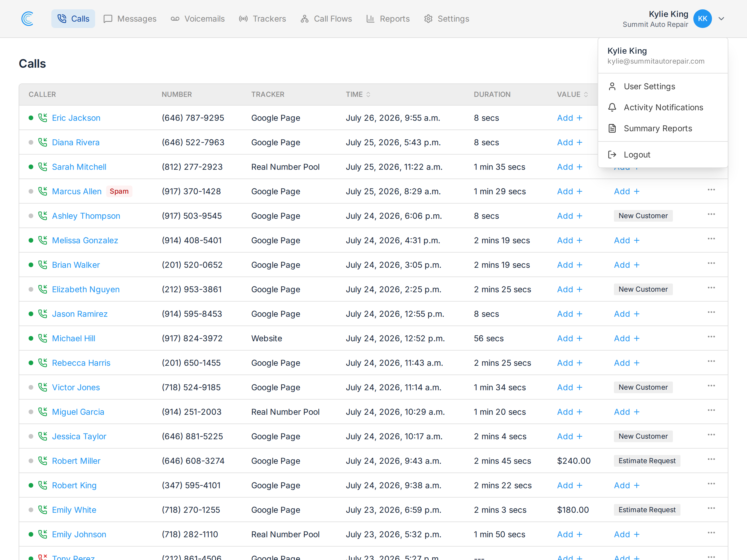The width and height of the screenshot is (747, 560).
Task: Navigate to Call Flows
Action: (x=326, y=19)
